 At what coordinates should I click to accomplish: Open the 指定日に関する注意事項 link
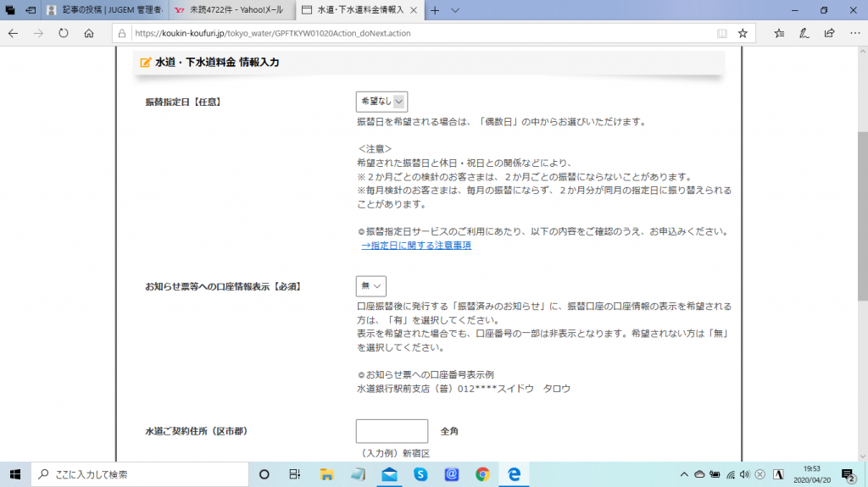pyautogui.click(x=415, y=246)
